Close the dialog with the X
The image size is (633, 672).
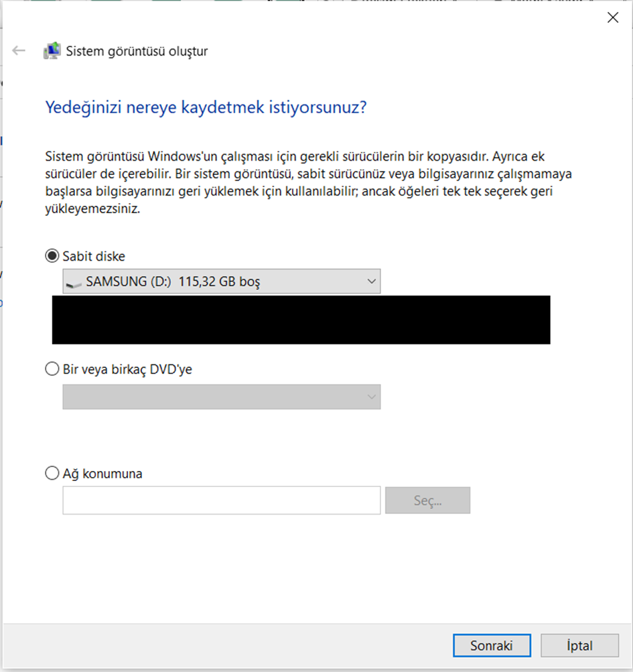(x=613, y=17)
